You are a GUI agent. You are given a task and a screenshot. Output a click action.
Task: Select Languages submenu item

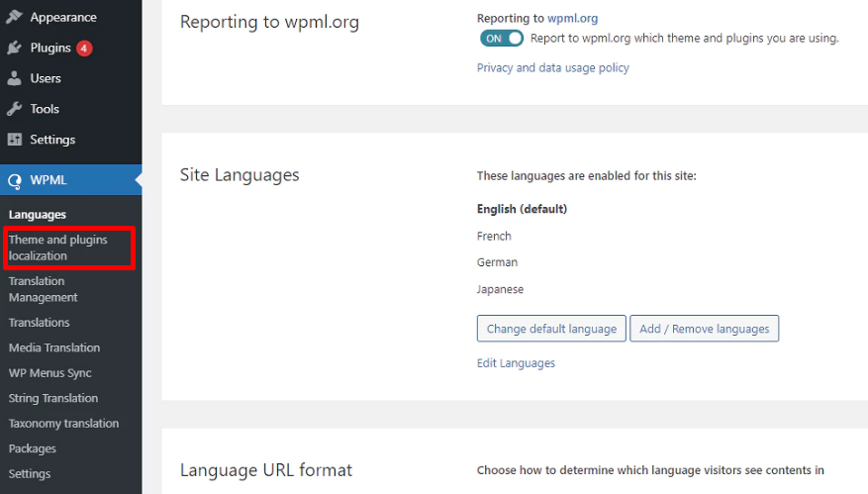pos(37,214)
